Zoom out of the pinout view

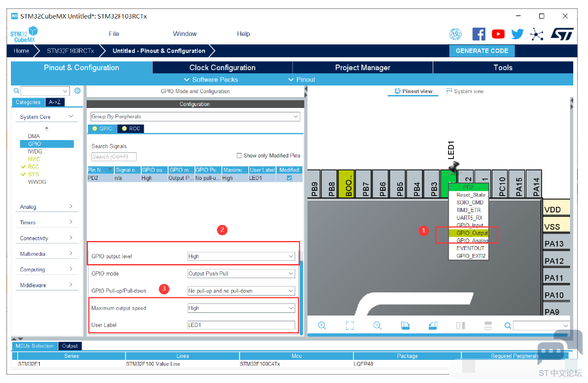point(377,326)
